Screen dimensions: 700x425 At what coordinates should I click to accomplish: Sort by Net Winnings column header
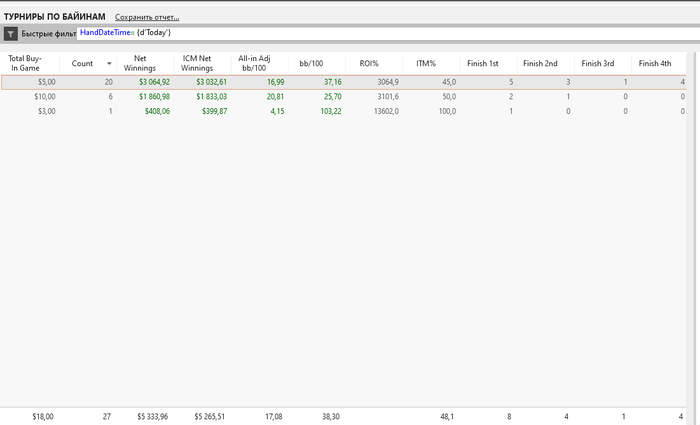[x=140, y=63]
